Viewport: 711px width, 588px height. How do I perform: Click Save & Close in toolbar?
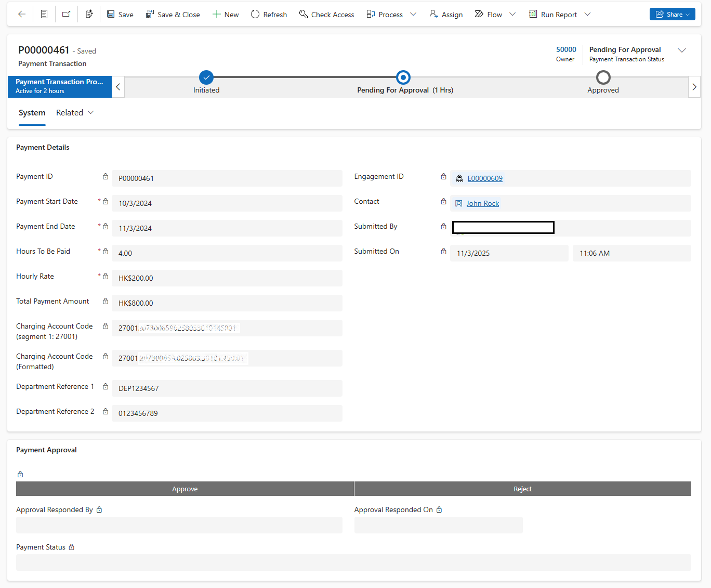point(173,15)
